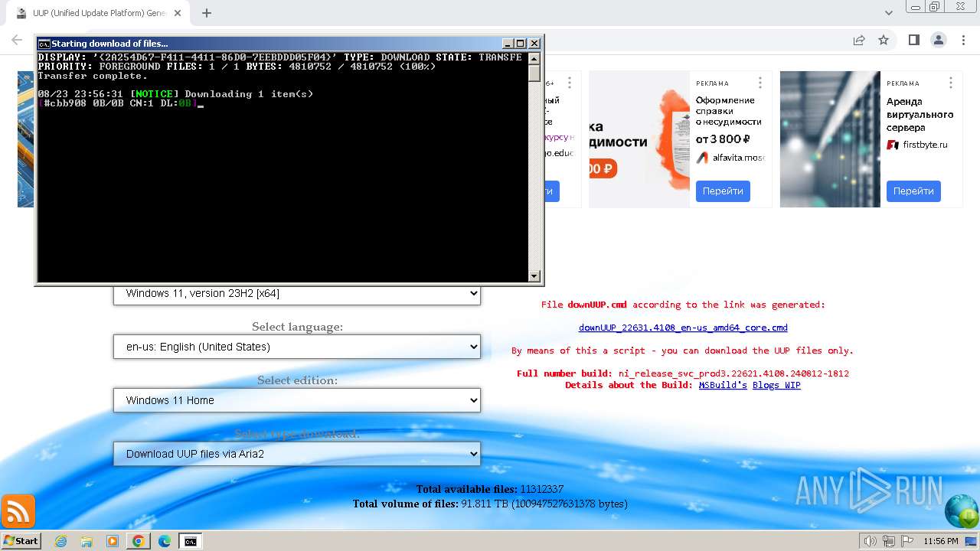The width and height of the screenshot is (980, 551).
Task: Close the UUP Generation tab
Action: pyautogui.click(x=178, y=13)
